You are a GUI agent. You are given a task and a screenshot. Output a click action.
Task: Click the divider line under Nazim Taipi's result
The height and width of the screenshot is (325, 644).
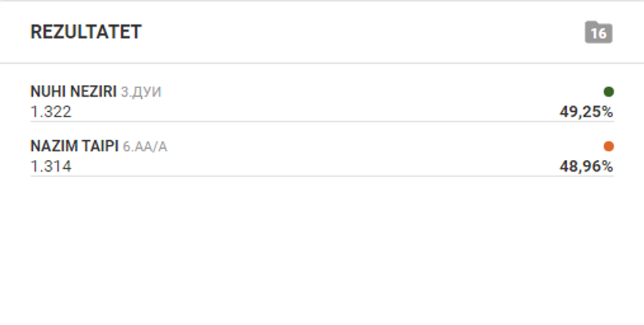[322, 176]
